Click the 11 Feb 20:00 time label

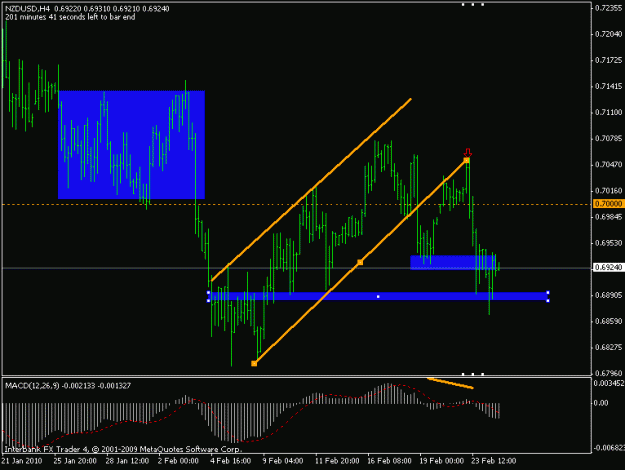(x=337, y=461)
